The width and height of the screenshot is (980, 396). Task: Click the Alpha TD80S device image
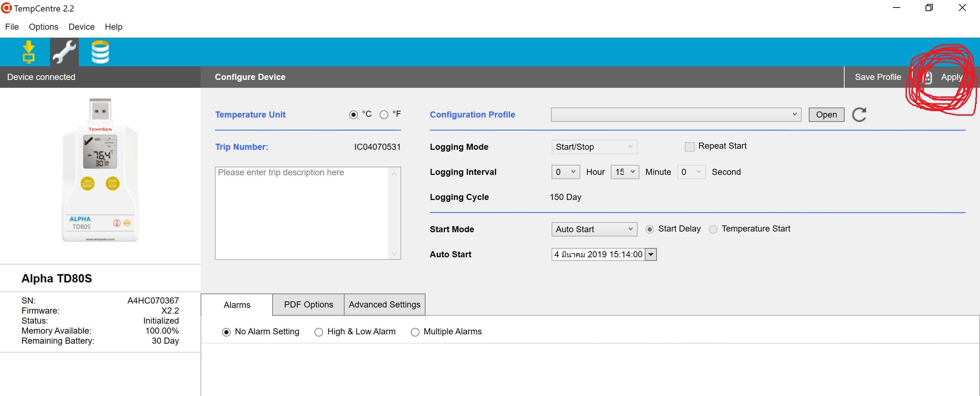(100, 170)
